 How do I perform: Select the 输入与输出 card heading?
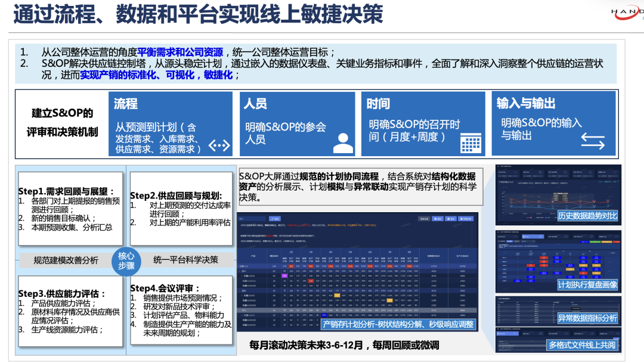pyautogui.click(x=526, y=103)
